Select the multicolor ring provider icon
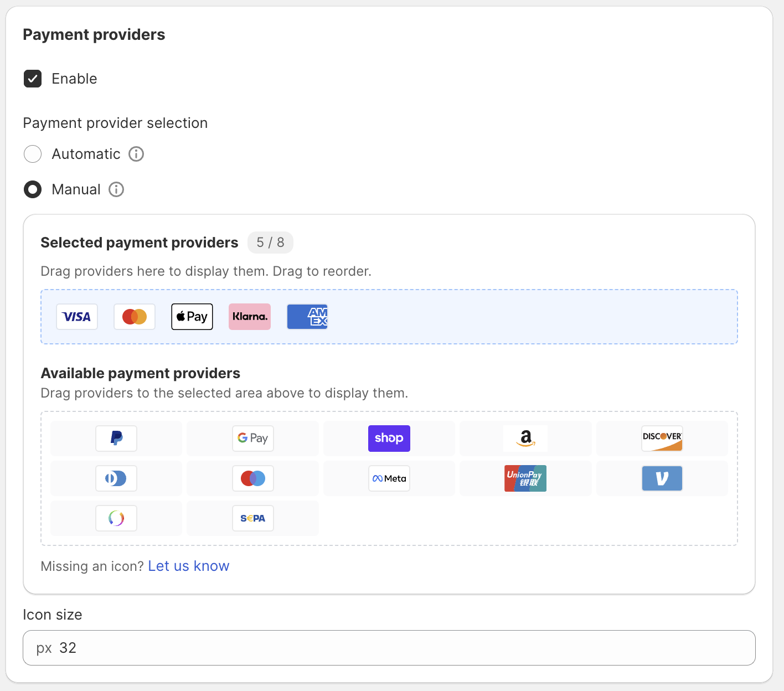The image size is (784, 691). (116, 518)
